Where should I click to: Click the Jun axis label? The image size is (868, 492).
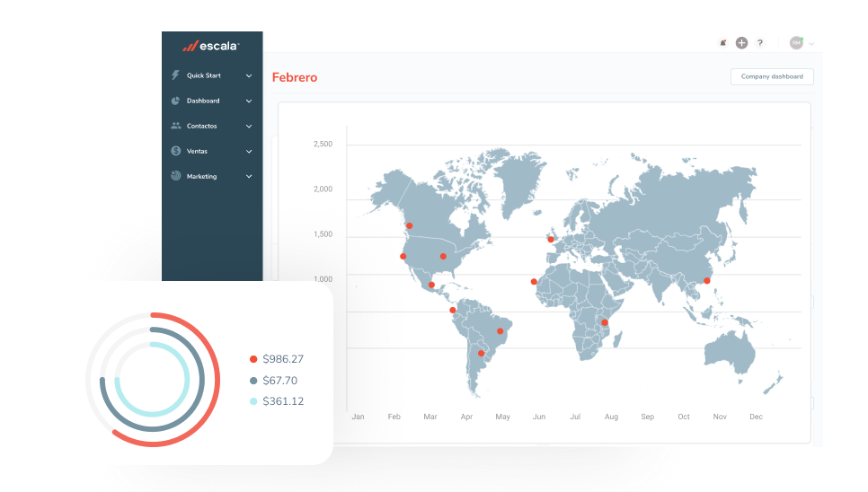click(539, 417)
